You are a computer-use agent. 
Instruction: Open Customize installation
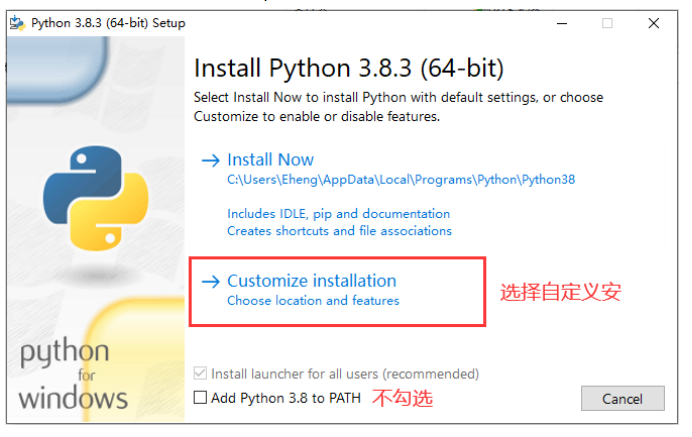click(312, 281)
